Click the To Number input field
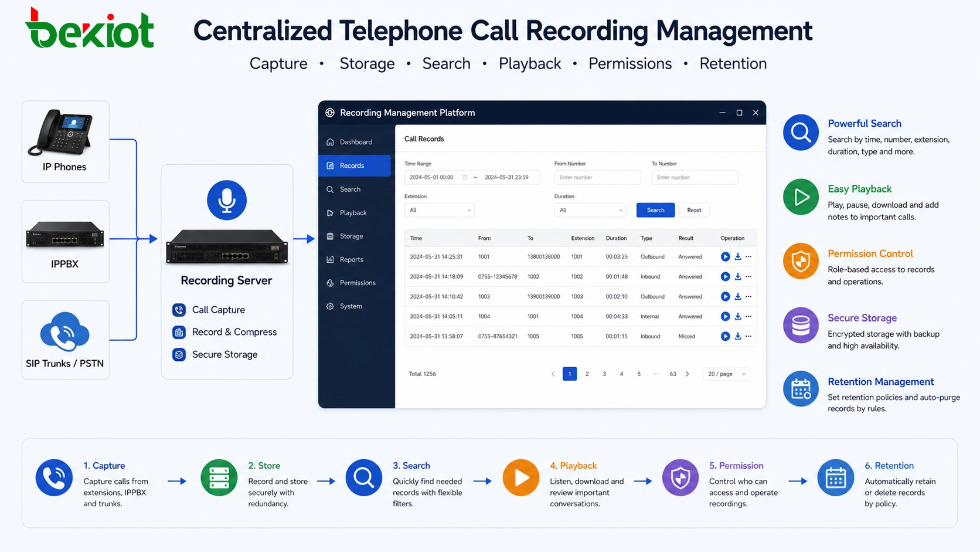 pyautogui.click(x=695, y=177)
